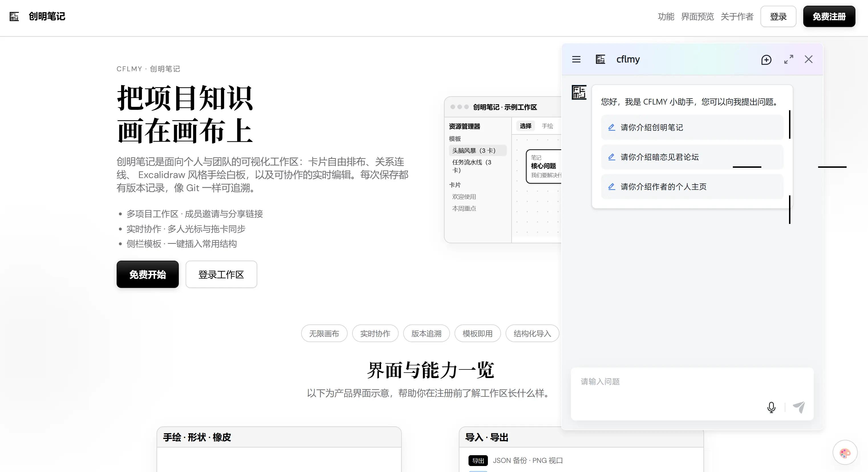Open the 功能 navigation link
Image resolution: width=868 pixels, height=472 pixels.
pyautogui.click(x=666, y=17)
